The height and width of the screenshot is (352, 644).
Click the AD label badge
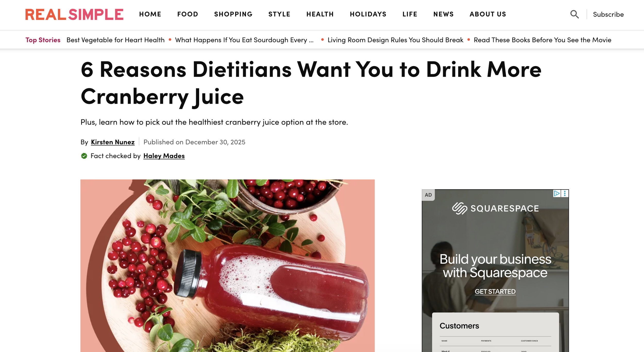click(428, 195)
